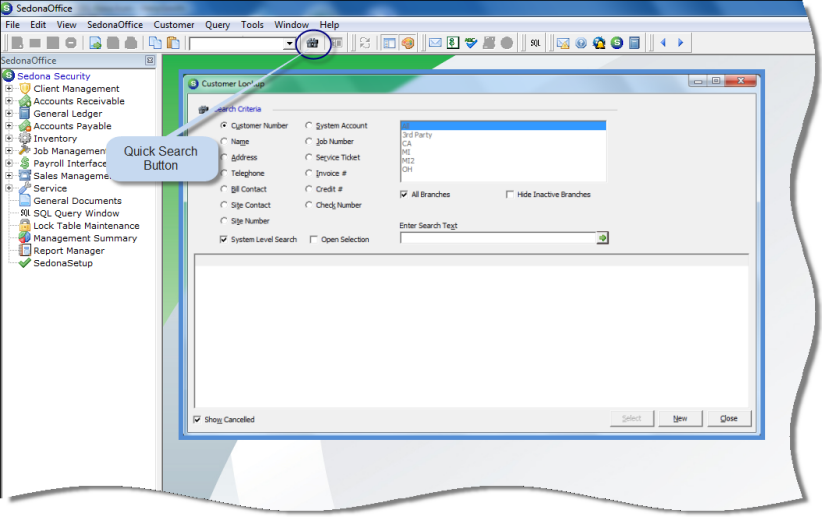Open the File menu
822x517 pixels.
point(12,25)
